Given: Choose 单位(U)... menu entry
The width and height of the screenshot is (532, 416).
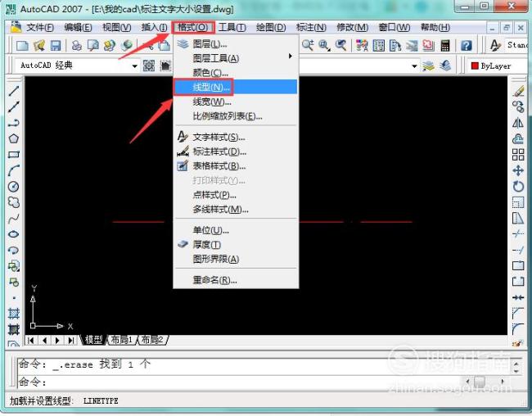Looking at the screenshot, I should tap(236, 230).
